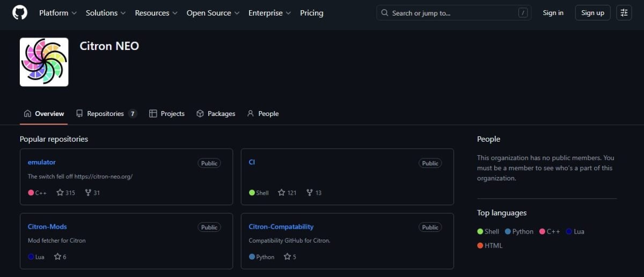This screenshot has width=644, height=277.
Task: Click Public badge on Citron-Mods card
Action: point(209,228)
